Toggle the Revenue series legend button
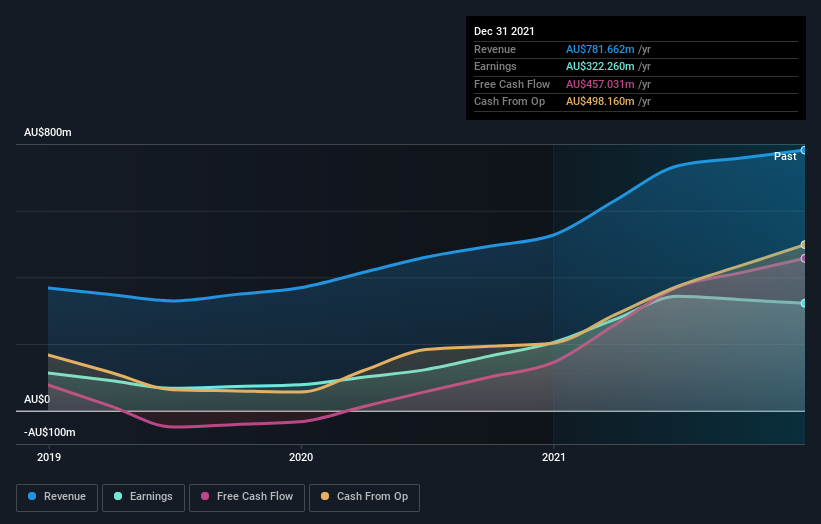 (x=57, y=497)
